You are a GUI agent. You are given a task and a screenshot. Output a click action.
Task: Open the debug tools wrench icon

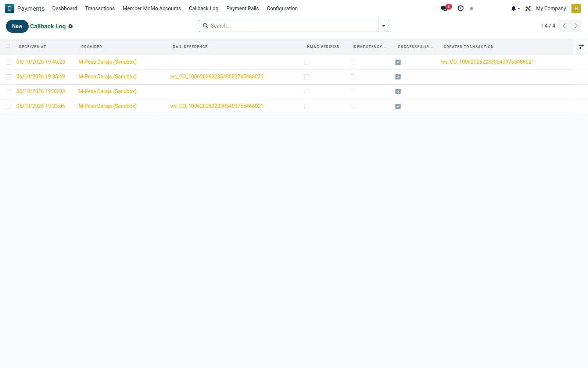528,8
